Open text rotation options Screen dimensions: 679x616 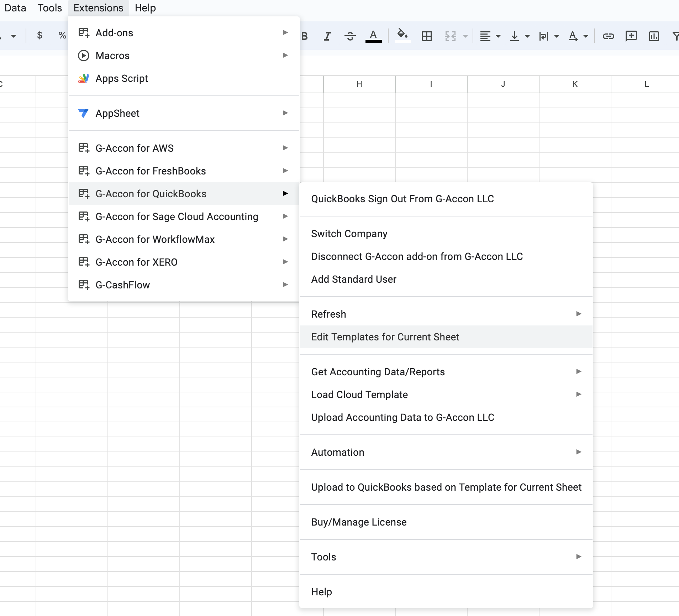pos(573,36)
